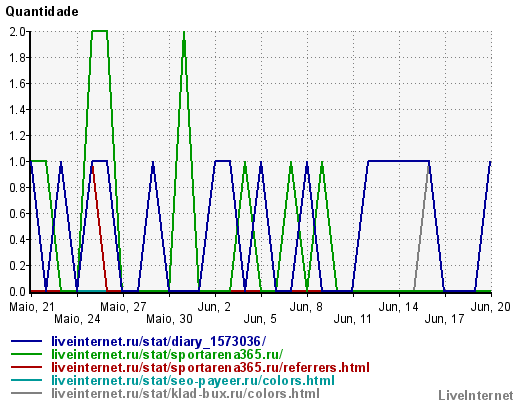This screenshot has width=520, height=405.
Task: Open the liveinternet.ru/stat/sportarena365.ru/ legend entry
Action: (x=167, y=354)
